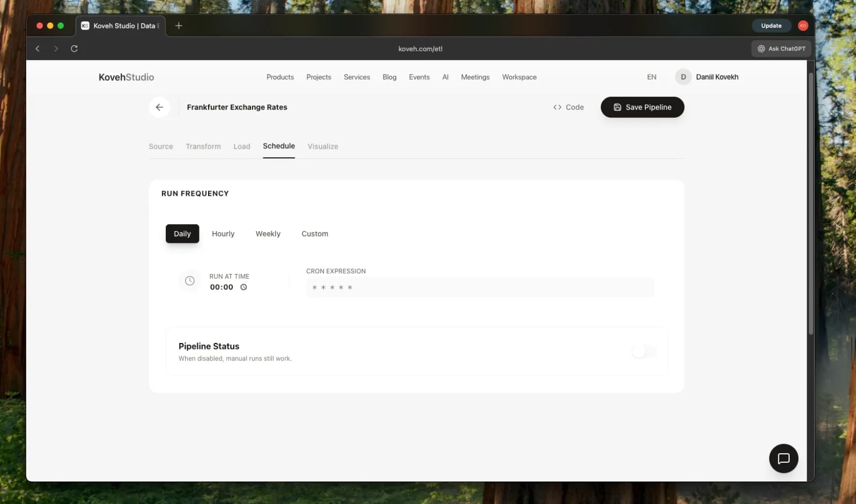Click the user avatar letter D
This screenshot has height=504, width=856.
coord(683,77)
